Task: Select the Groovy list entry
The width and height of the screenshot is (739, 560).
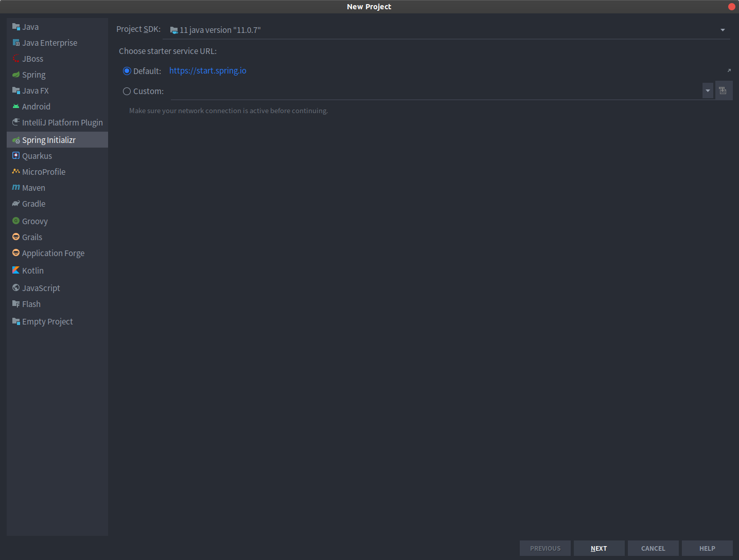Action: [57, 221]
